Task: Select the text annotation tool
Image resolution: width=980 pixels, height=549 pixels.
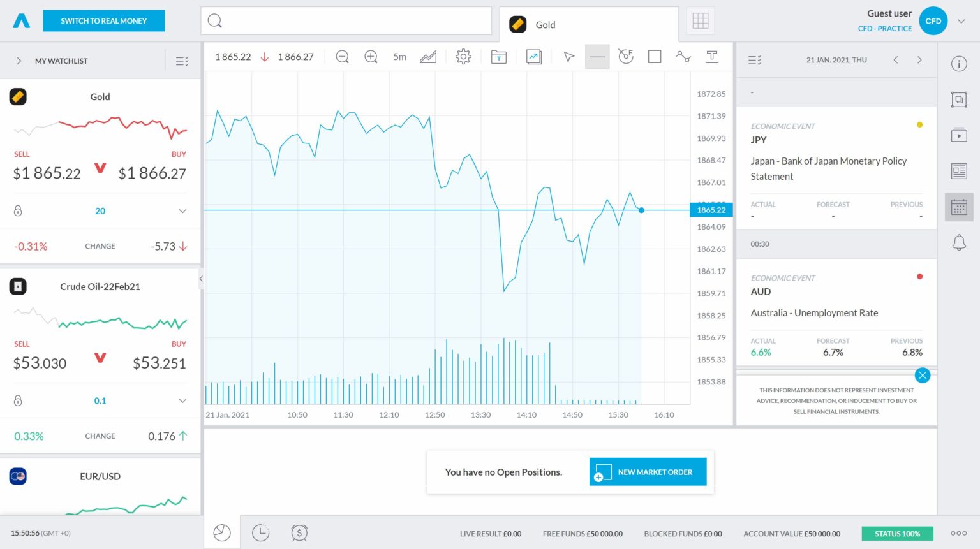Action: click(x=711, y=56)
